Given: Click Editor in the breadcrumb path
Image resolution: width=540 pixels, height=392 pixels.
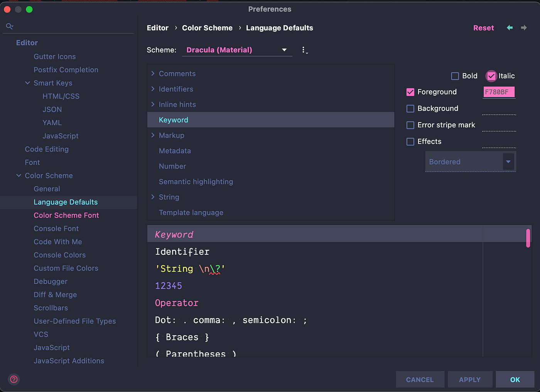Looking at the screenshot, I should [158, 28].
